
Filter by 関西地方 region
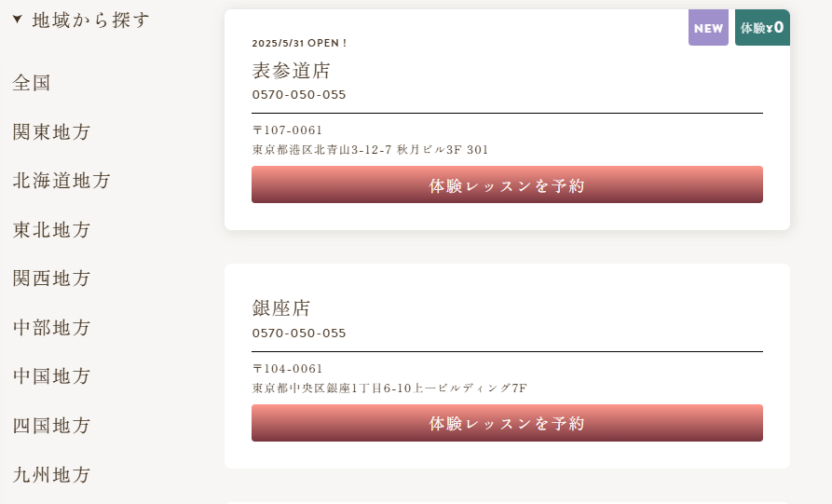51,278
